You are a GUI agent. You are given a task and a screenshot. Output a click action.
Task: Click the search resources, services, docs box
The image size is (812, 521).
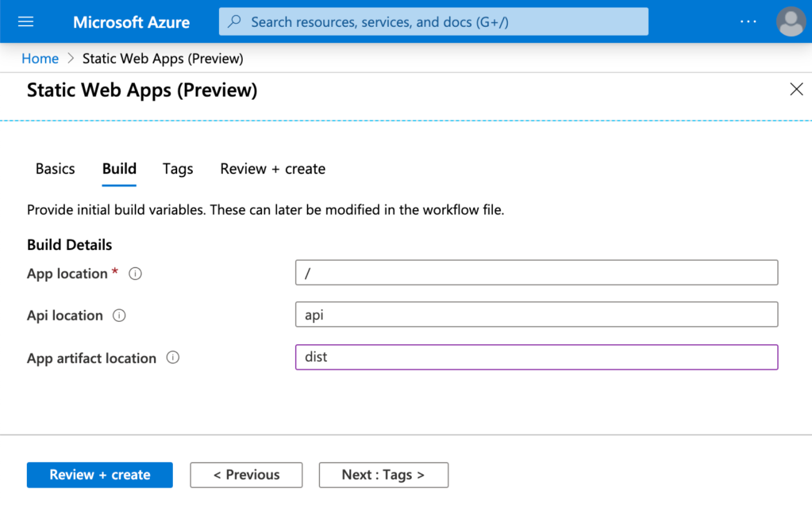433,21
